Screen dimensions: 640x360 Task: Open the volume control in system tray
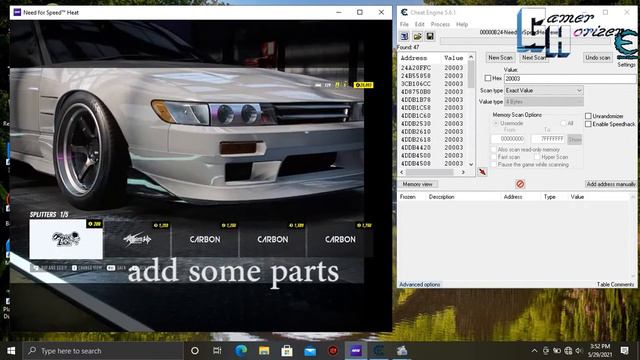click(579, 351)
